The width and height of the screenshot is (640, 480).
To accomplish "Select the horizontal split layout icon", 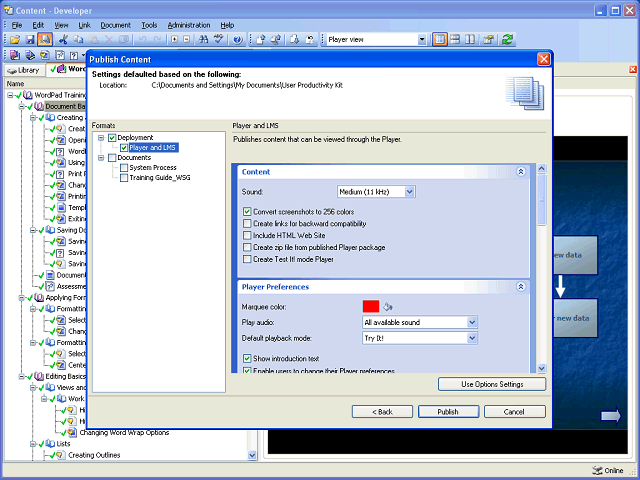I will (x=455, y=39).
